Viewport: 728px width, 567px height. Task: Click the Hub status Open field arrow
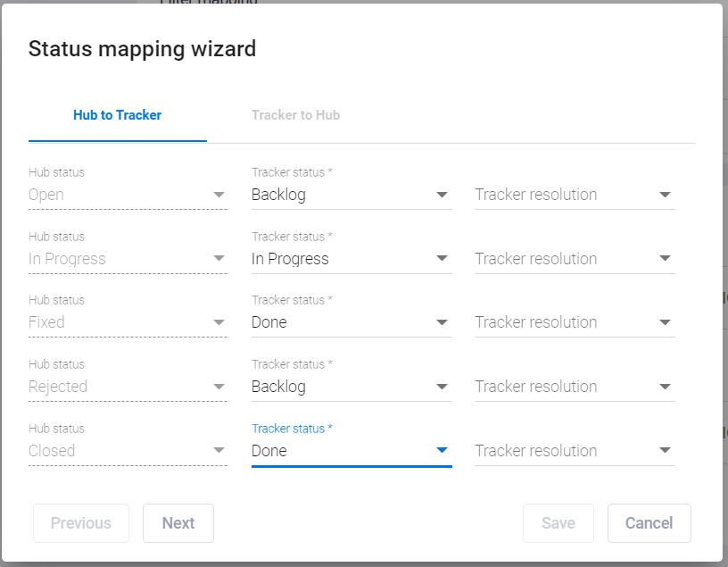219,195
